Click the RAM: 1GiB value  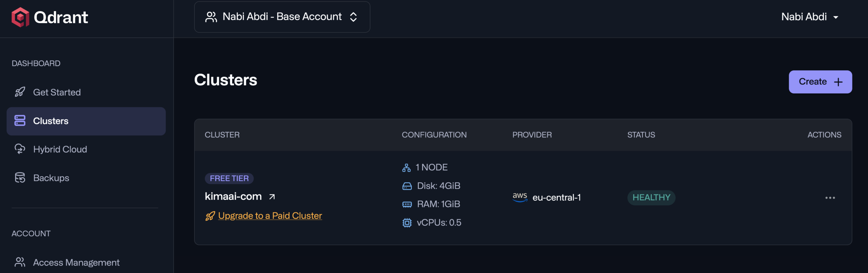438,204
